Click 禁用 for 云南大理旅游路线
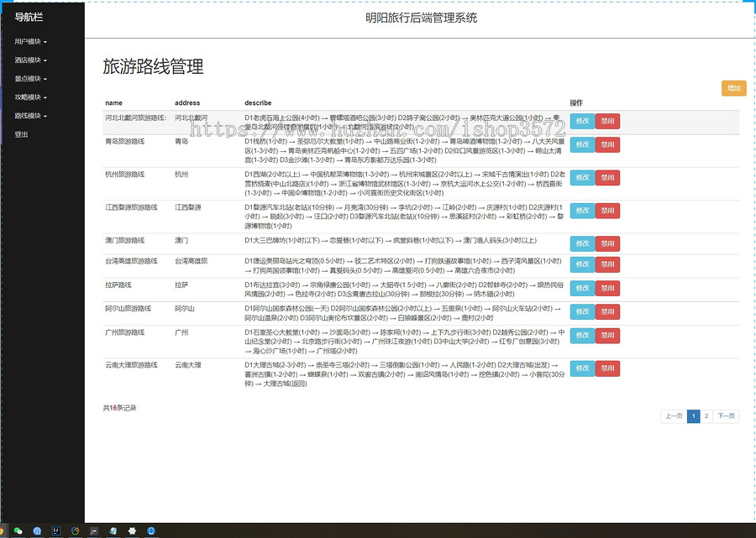The width and height of the screenshot is (756, 538). pos(607,368)
